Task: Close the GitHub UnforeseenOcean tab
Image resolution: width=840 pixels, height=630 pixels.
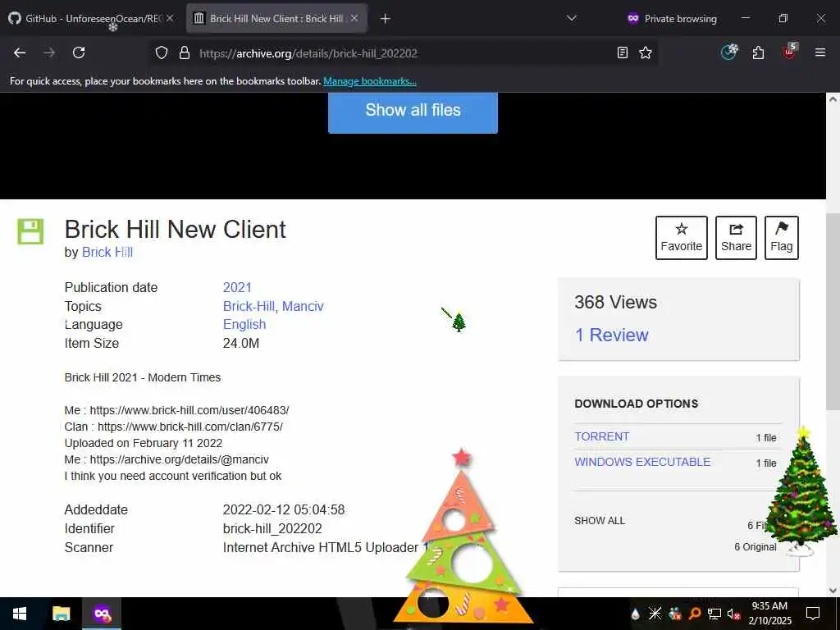Action: (x=170, y=18)
